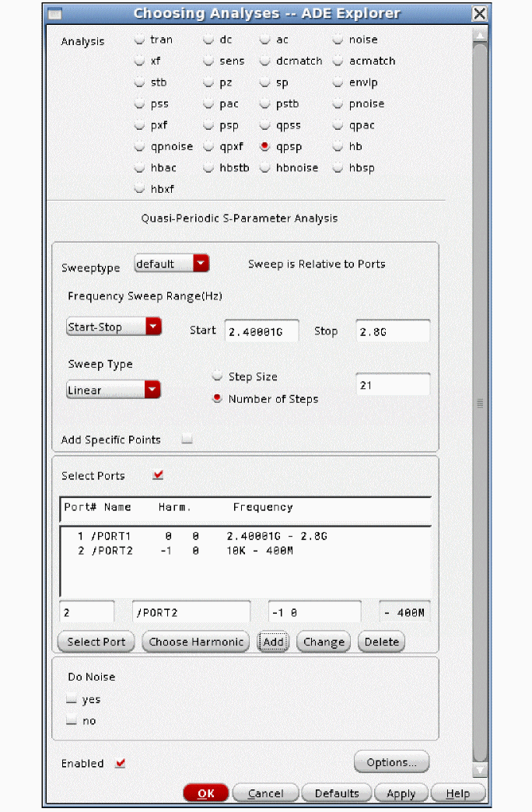The image size is (532, 812).
Task: Click the Cancel button
Action: [266, 793]
